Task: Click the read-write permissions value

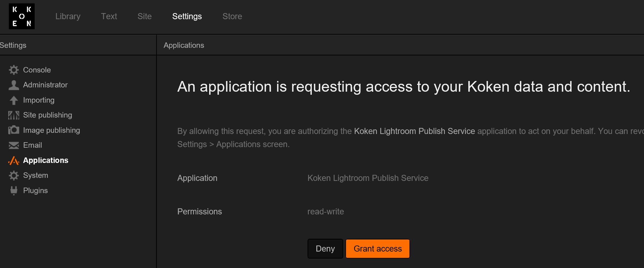Action: click(x=326, y=212)
